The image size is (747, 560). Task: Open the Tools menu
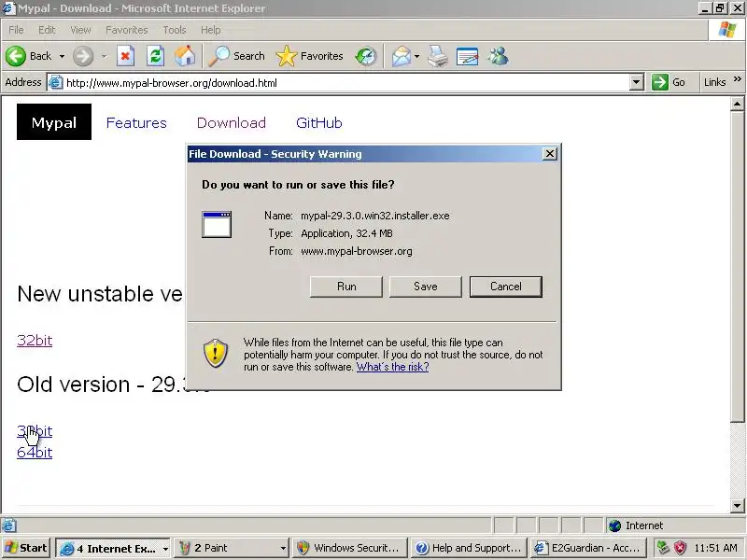(175, 30)
